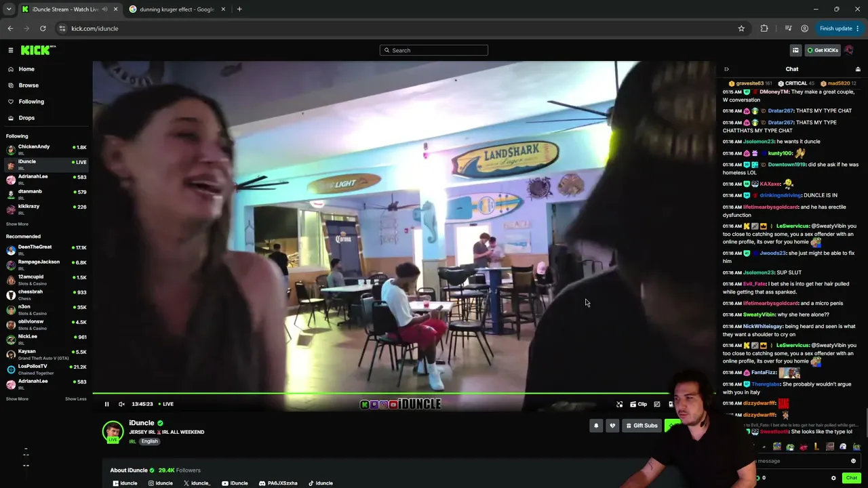Click the English language tag

(x=149, y=441)
